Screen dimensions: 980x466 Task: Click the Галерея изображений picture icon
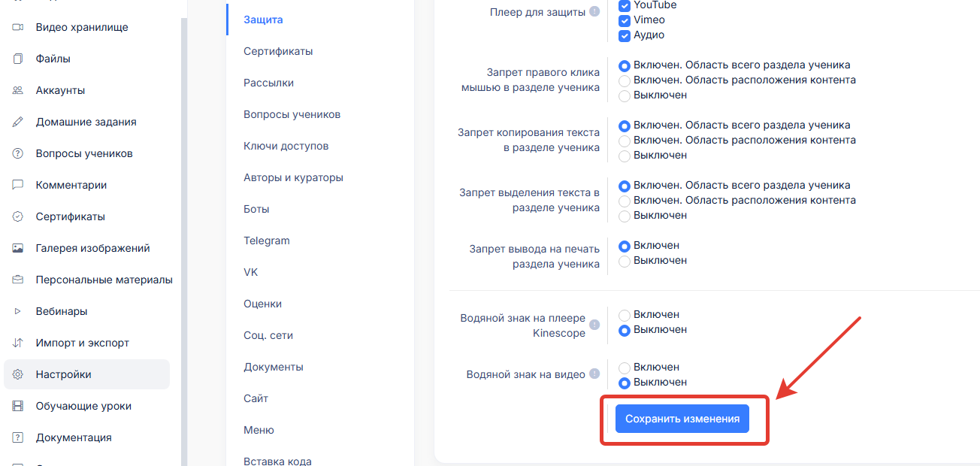tap(18, 248)
